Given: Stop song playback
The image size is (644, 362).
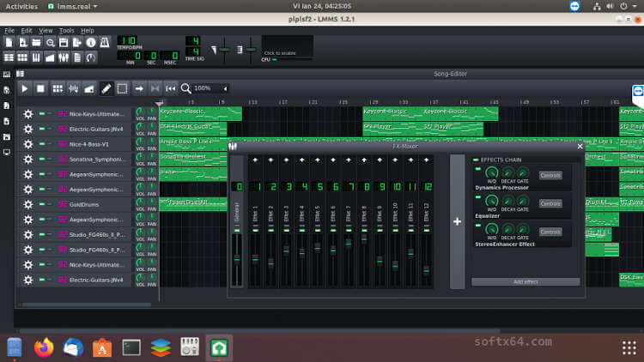Looking at the screenshot, I should coord(40,88).
